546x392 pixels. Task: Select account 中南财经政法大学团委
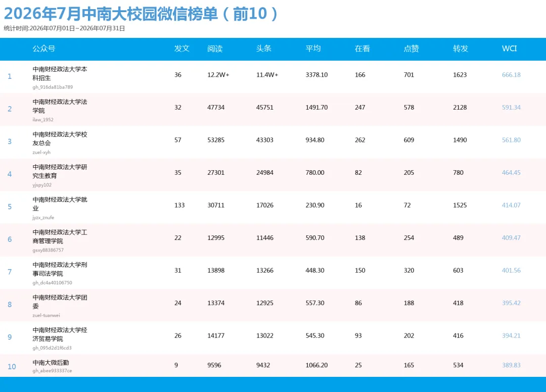point(60,302)
